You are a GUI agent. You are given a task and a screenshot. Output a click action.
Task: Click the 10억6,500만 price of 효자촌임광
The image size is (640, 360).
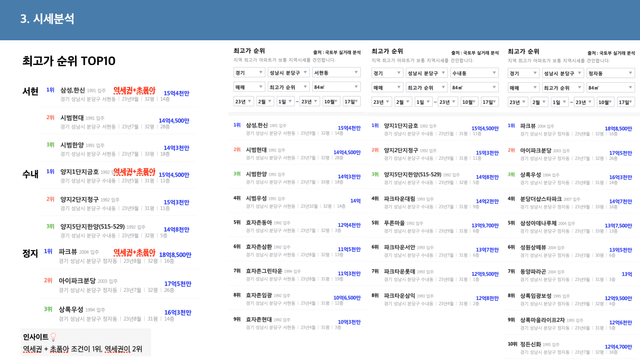347,298
